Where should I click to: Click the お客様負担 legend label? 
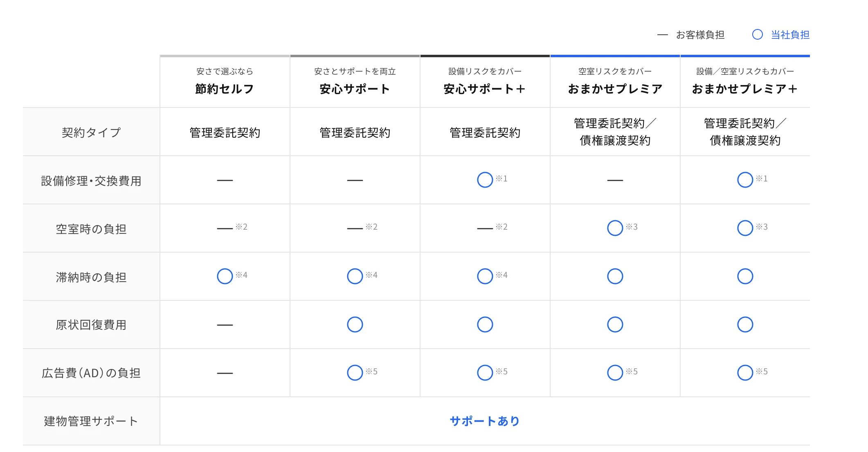click(700, 35)
